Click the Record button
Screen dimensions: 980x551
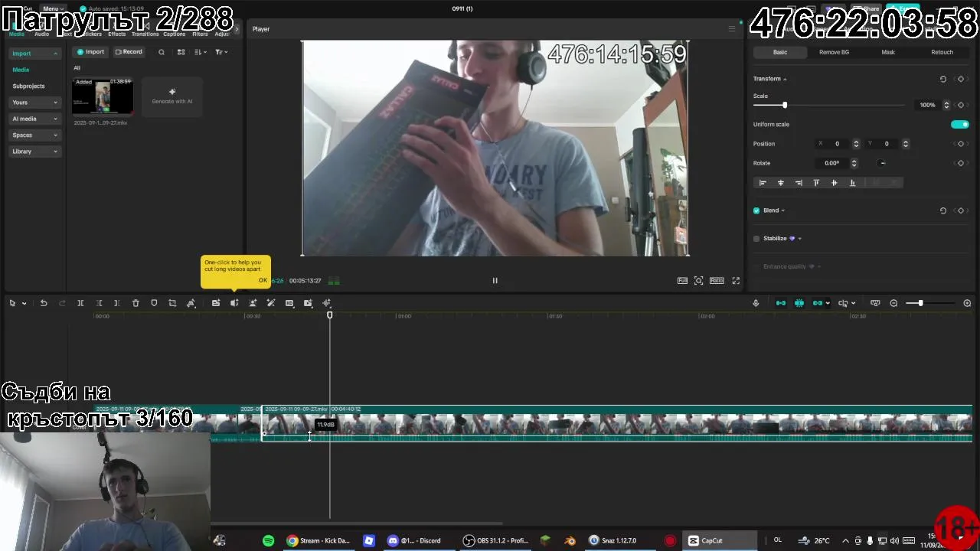point(129,52)
